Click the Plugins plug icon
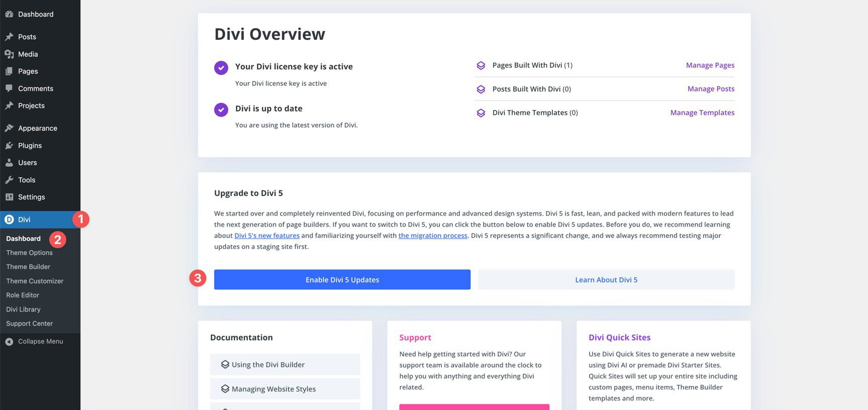This screenshot has width=868, height=410. pyautogui.click(x=9, y=145)
